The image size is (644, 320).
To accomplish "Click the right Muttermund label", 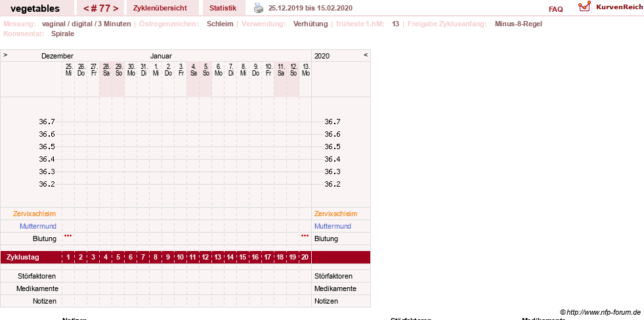I will click(x=333, y=226).
